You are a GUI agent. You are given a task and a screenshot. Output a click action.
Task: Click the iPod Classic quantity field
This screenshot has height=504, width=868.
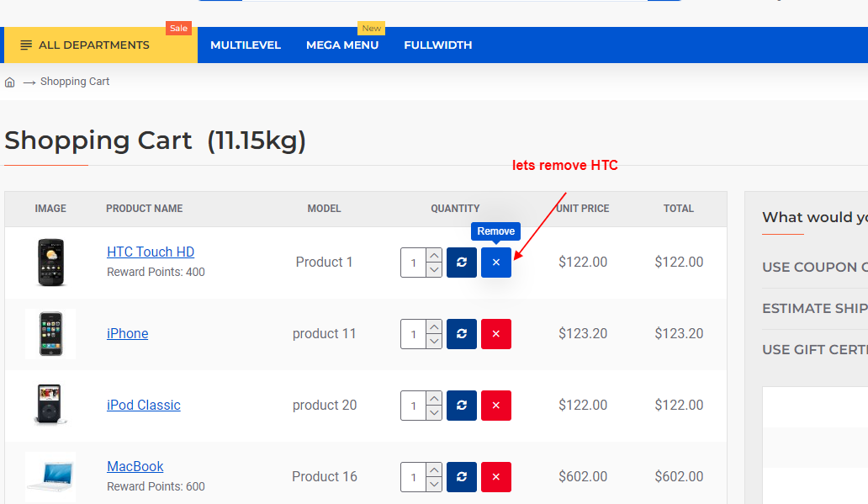click(x=414, y=406)
